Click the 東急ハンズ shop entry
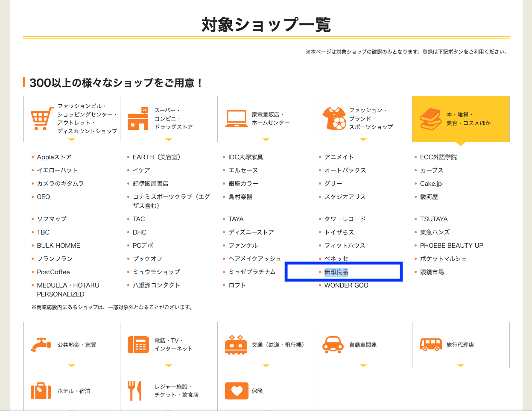This screenshot has width=532, height=411. point(435,232)
